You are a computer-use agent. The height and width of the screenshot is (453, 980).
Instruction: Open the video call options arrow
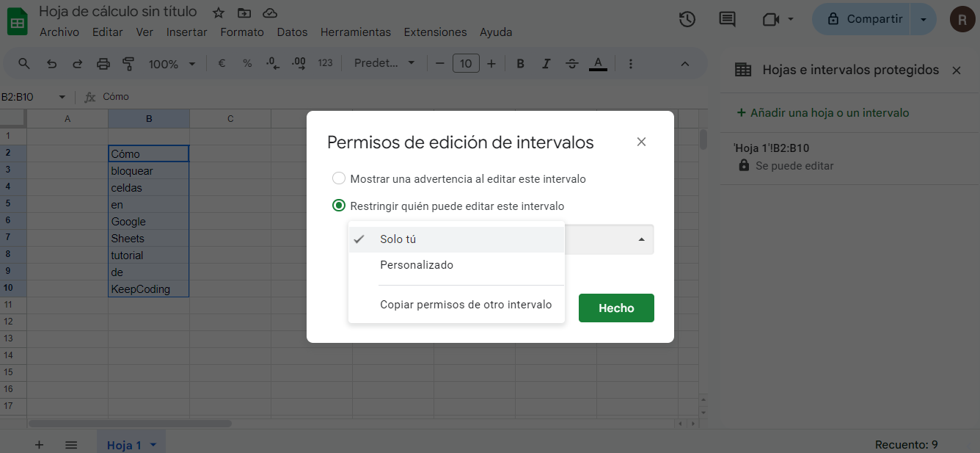click(791, 19)
